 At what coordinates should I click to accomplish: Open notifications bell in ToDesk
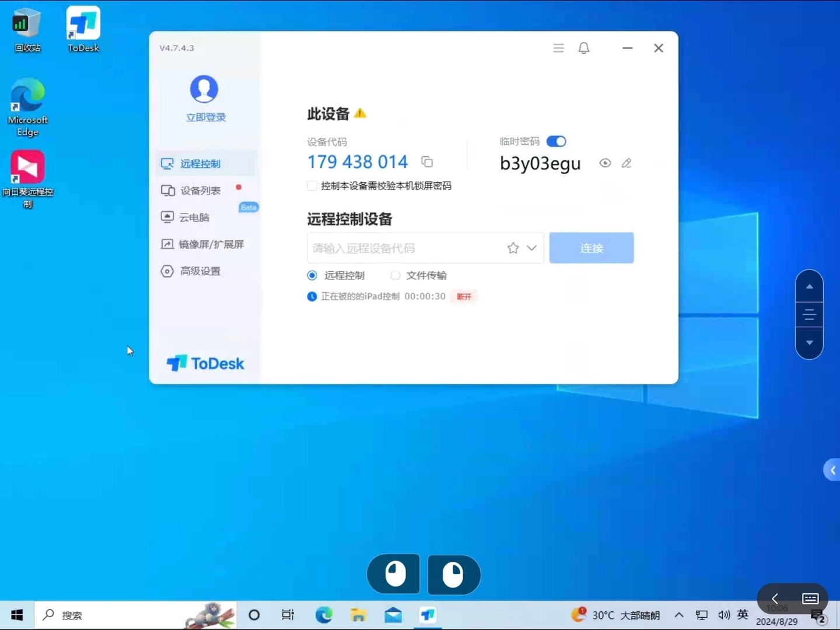(x=584, y=48)
